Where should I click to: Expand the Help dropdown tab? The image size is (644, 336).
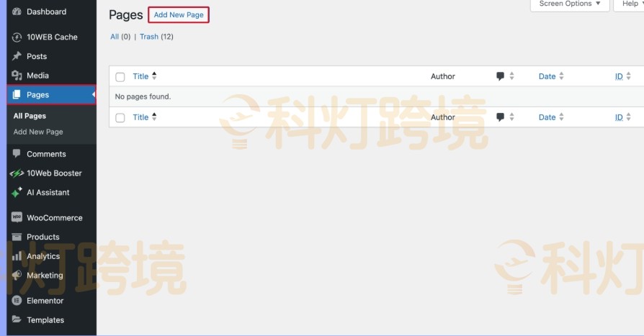pos(630,4)
